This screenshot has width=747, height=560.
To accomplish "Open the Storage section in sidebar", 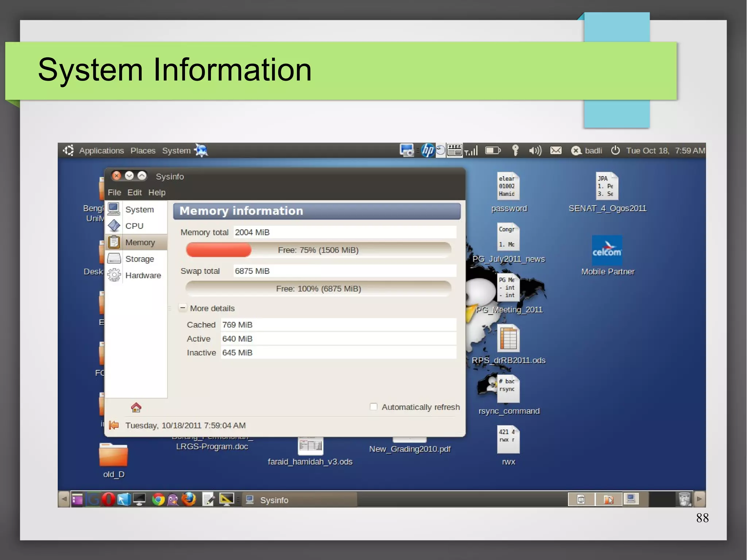I will (x=136, y=259).
